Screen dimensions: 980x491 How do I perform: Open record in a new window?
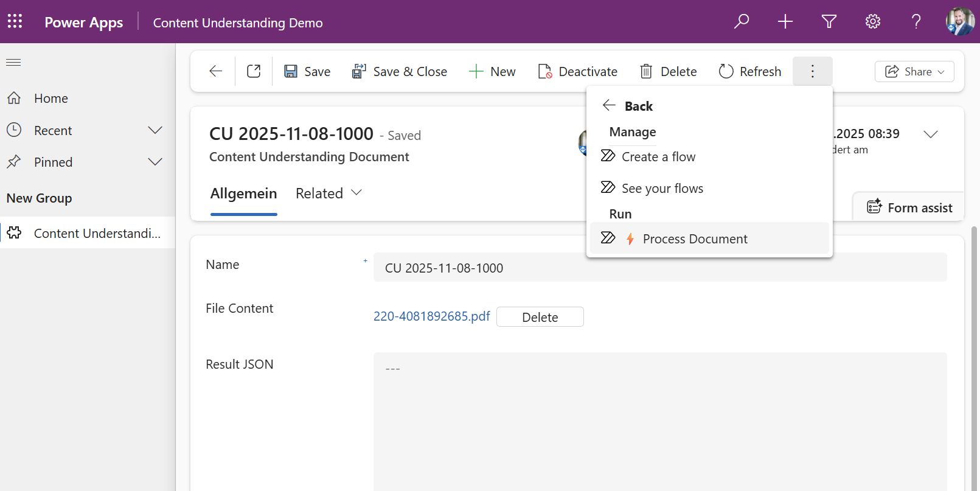pos(254,71)
